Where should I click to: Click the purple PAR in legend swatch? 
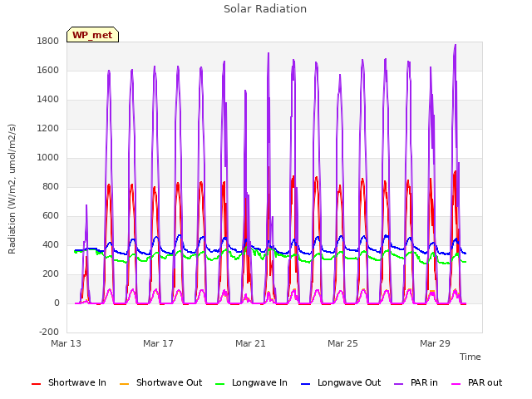399,384
